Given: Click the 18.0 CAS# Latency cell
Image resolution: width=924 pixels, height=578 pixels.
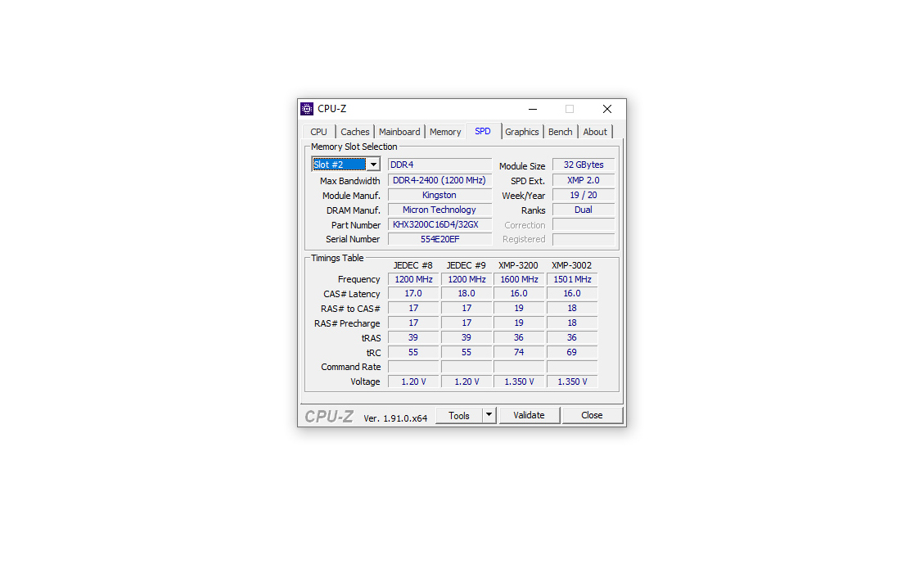Looking at the screenshot, I should (x=467, y=293).
